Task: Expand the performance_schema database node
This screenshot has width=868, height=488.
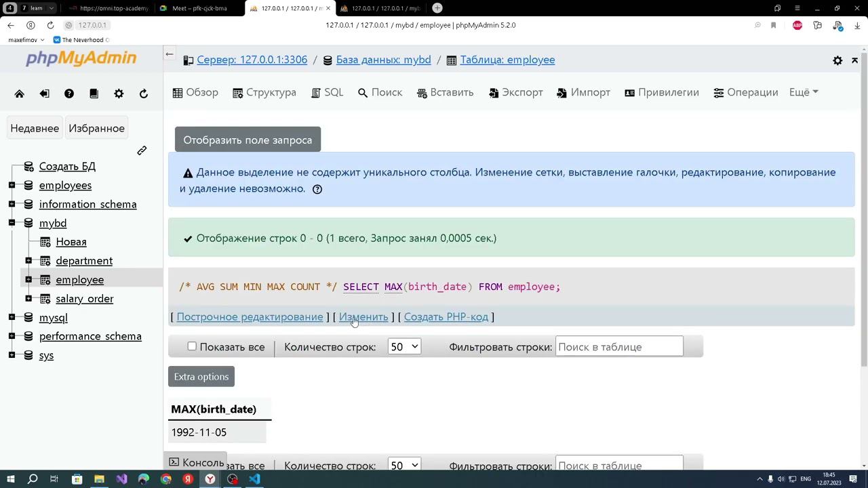Action: 12,336
